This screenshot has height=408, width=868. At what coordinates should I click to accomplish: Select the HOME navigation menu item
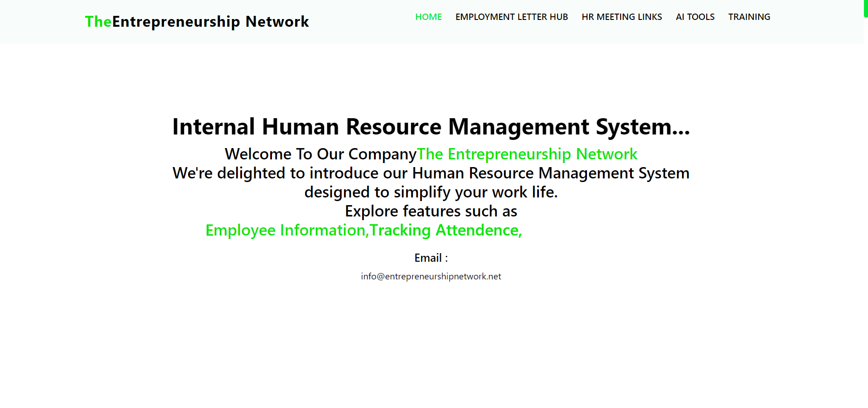[x=428, y=17]
